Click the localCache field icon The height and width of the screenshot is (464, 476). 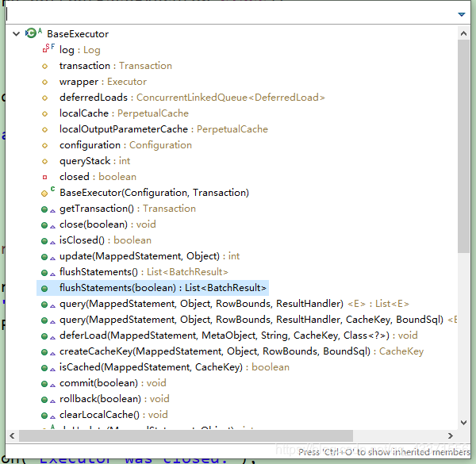44,113
